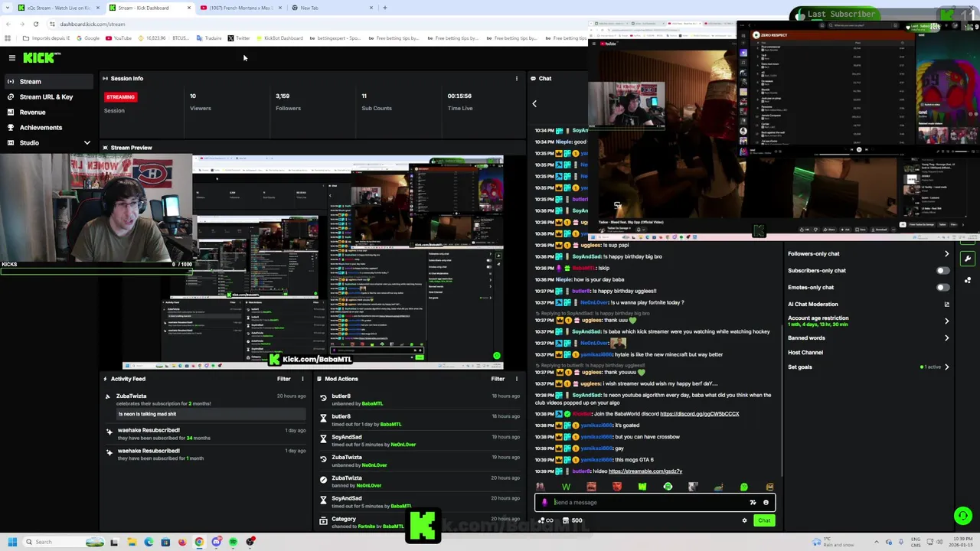Open Stream section in sidebar
This screenshot has height=551, width=980.
pos(47,81)
